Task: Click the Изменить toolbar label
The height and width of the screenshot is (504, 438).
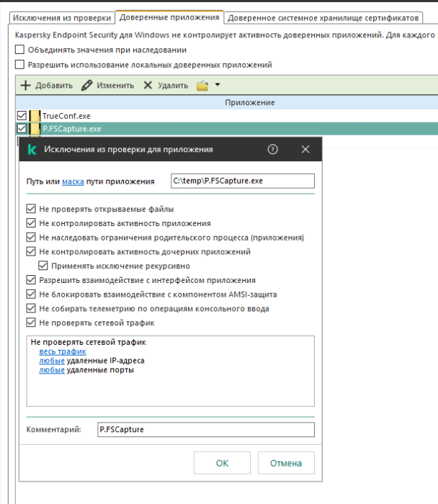Action: (115, 86)
